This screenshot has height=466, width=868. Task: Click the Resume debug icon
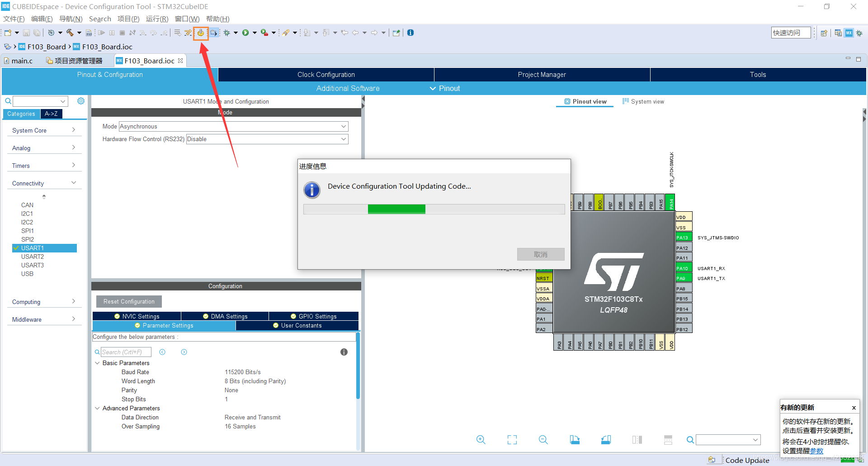(101, 33)
